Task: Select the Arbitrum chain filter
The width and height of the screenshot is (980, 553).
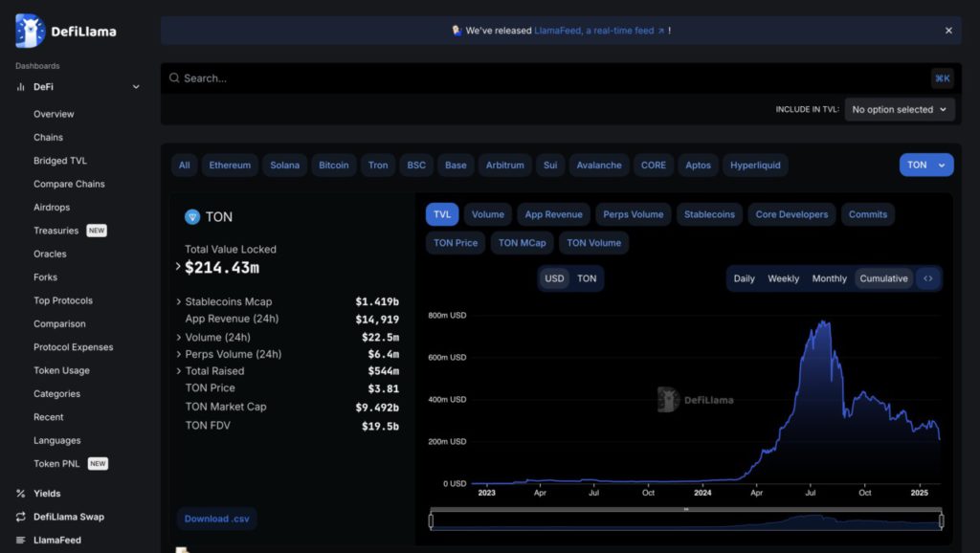Action: (505, 165)
